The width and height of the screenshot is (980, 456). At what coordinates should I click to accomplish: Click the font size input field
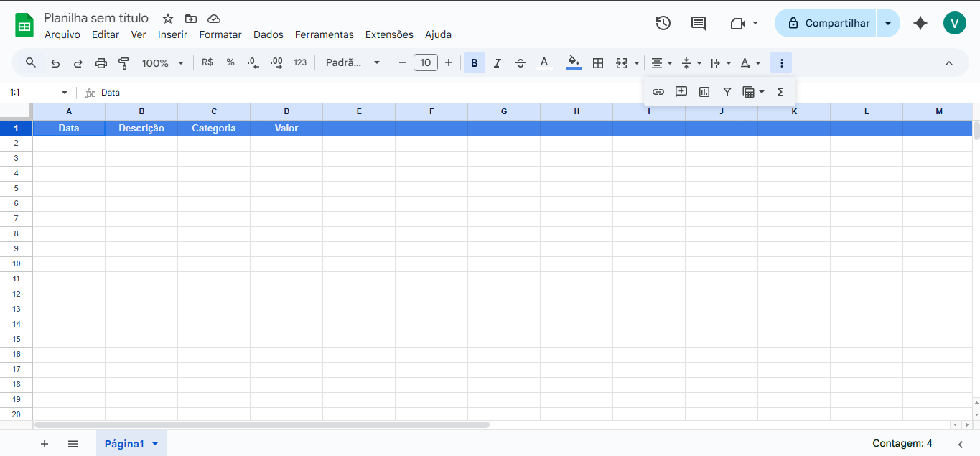point(426,63)
